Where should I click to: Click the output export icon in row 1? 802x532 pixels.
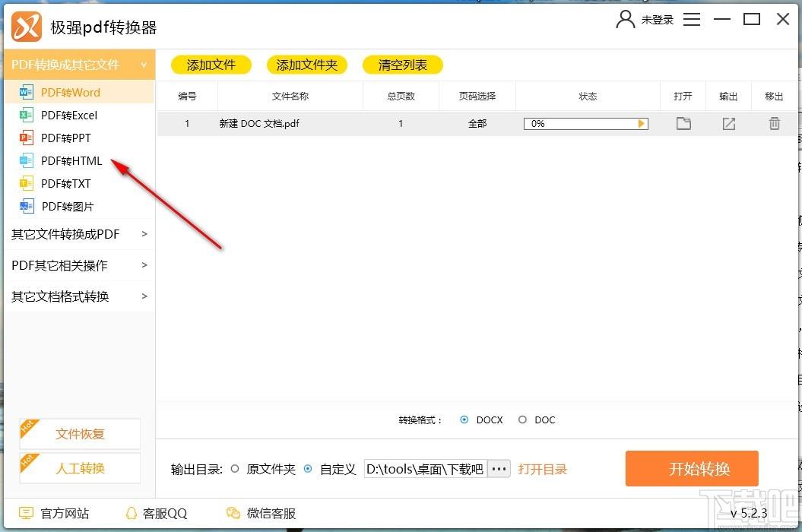[x=728, y=123]
